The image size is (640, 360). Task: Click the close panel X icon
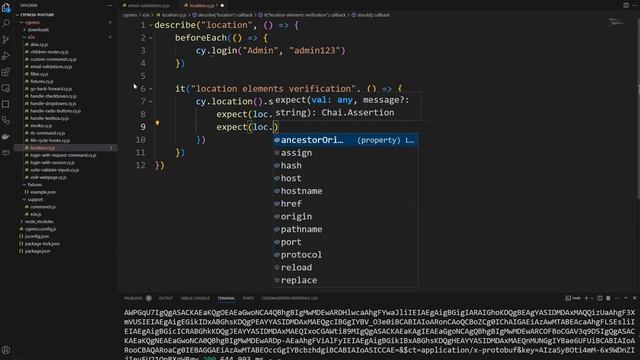[x=634, y=298]
